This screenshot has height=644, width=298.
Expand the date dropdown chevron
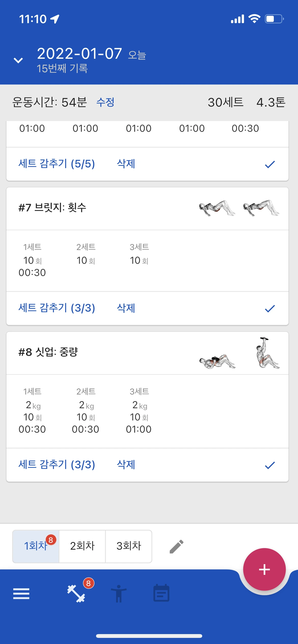tap(18, 60)
